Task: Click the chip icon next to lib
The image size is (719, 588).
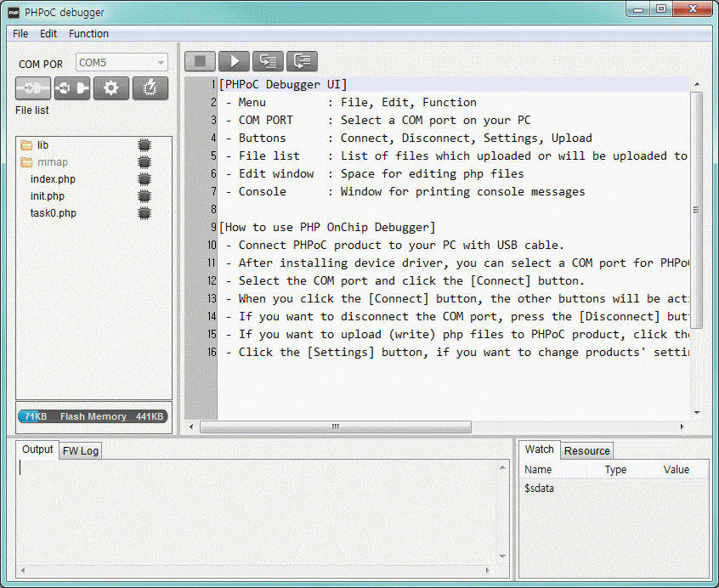Action: [x=144, y=145]
